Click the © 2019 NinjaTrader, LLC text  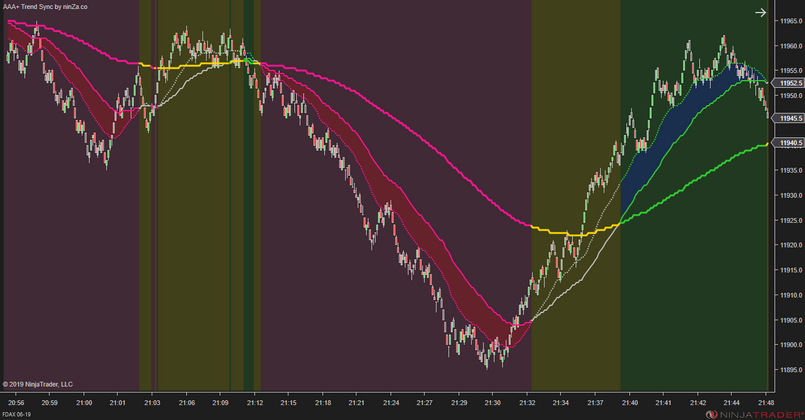pos(38,383)
